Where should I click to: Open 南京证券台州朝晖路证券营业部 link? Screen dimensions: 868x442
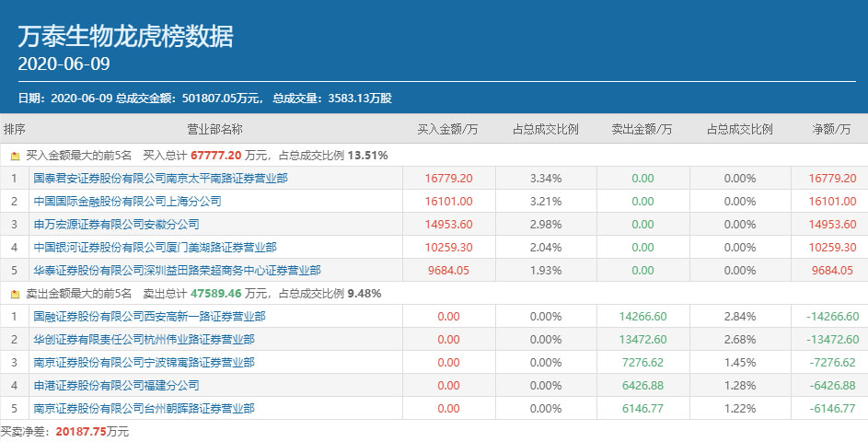pyautogui.click(x=144, y=408)
